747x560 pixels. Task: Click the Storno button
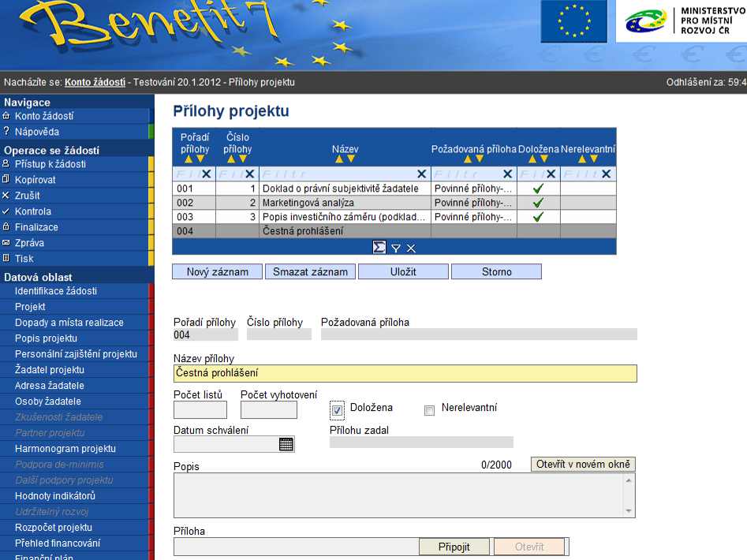496,271
